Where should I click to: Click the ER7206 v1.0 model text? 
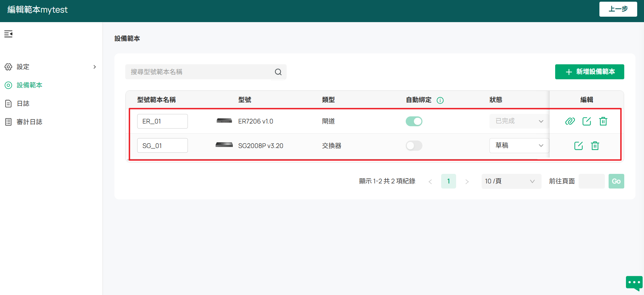[256, 121]
